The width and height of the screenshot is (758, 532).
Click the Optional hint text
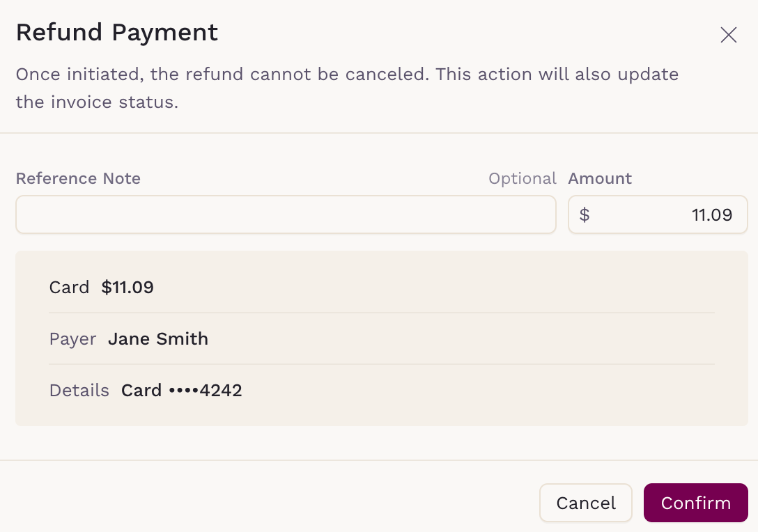click(x=523, y=178)
